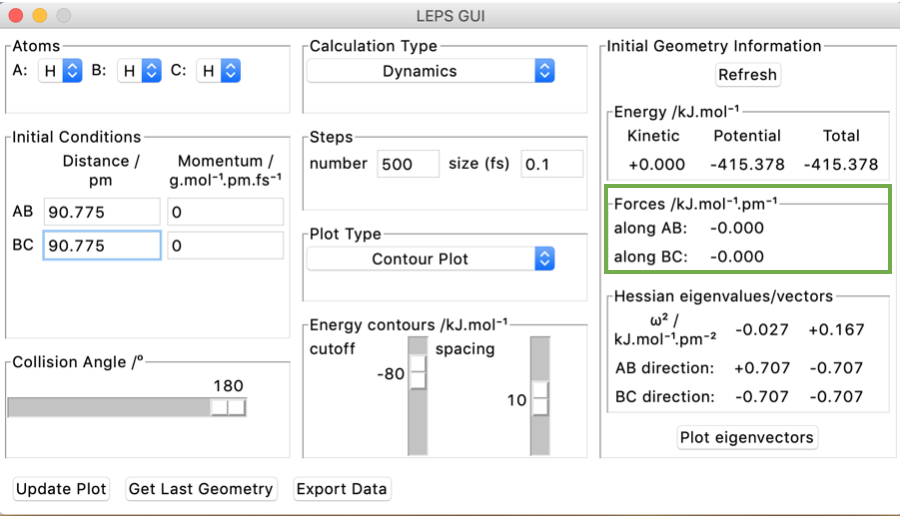The height and width of the screenshot is (518, 900).
Task: Focus the BC distance input field
Action: coord(101,245)
